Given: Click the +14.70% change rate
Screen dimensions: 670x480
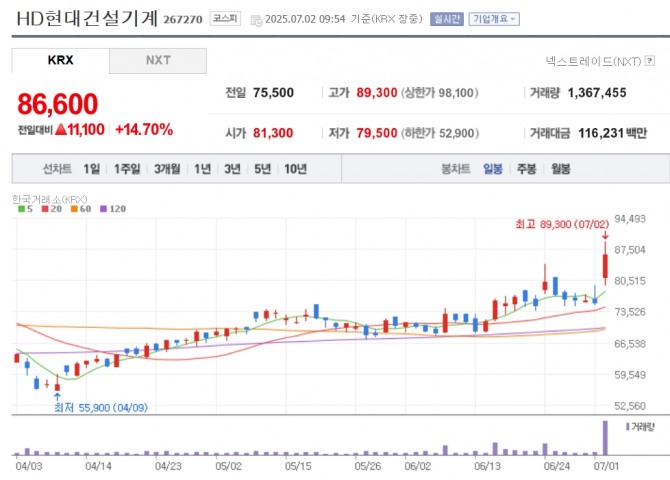Looking at the screenshot, I should (144, 130).
